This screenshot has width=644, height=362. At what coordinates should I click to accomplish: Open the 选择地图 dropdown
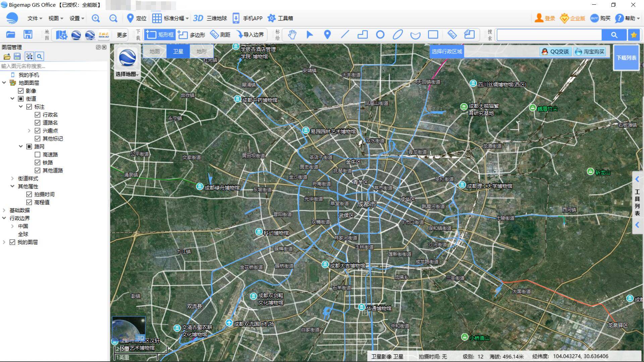point(127,74)
